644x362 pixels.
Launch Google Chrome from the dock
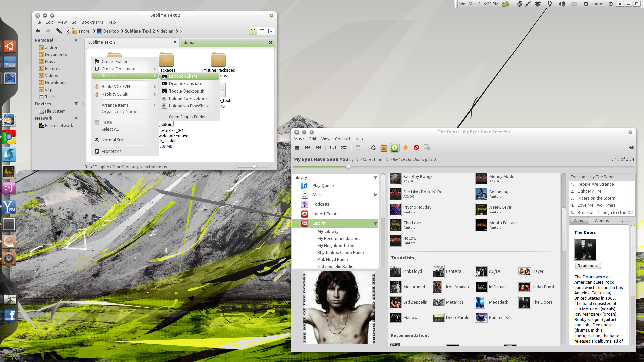pyautogui.click(x=9, y=137)
